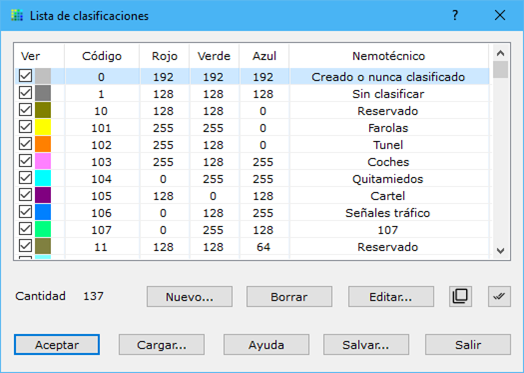
Task: Open the Editar... dialog
Action: coord(391,296)
